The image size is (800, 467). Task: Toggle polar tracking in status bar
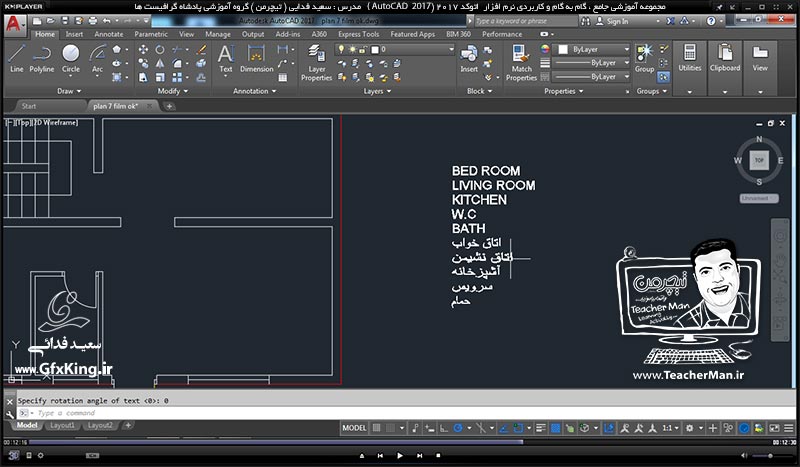pos(458,428)
